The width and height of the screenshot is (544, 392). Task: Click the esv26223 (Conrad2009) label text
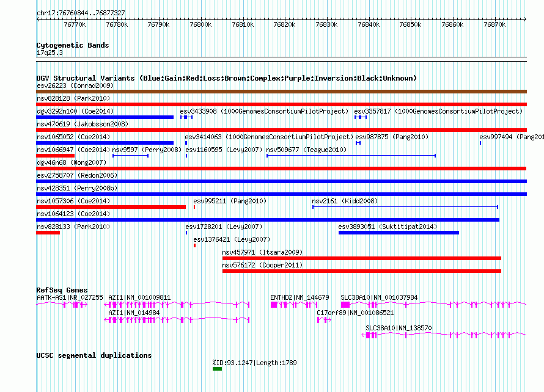[x=75, y=85]
